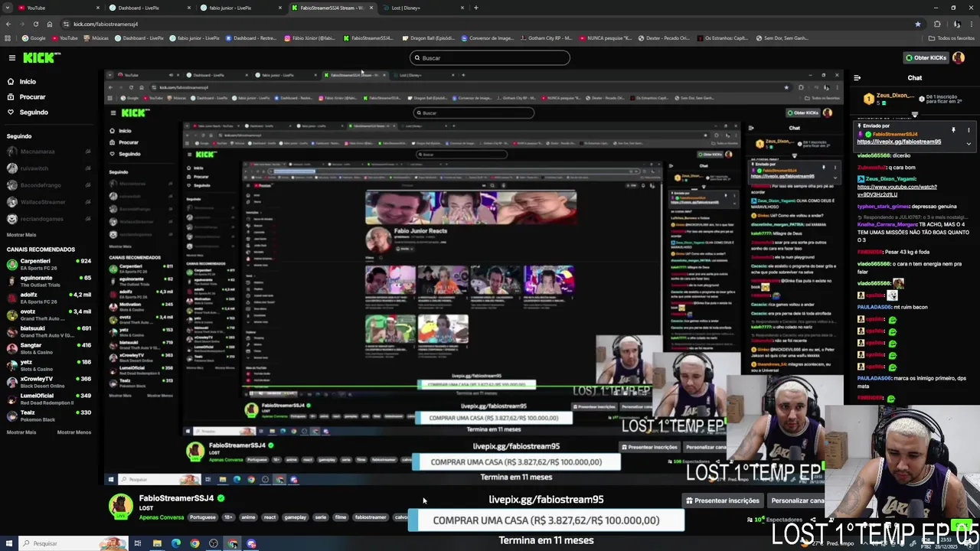Screen dimensions: 980x551
Task: Select the anime stream tag
Action: pos(248,517)
